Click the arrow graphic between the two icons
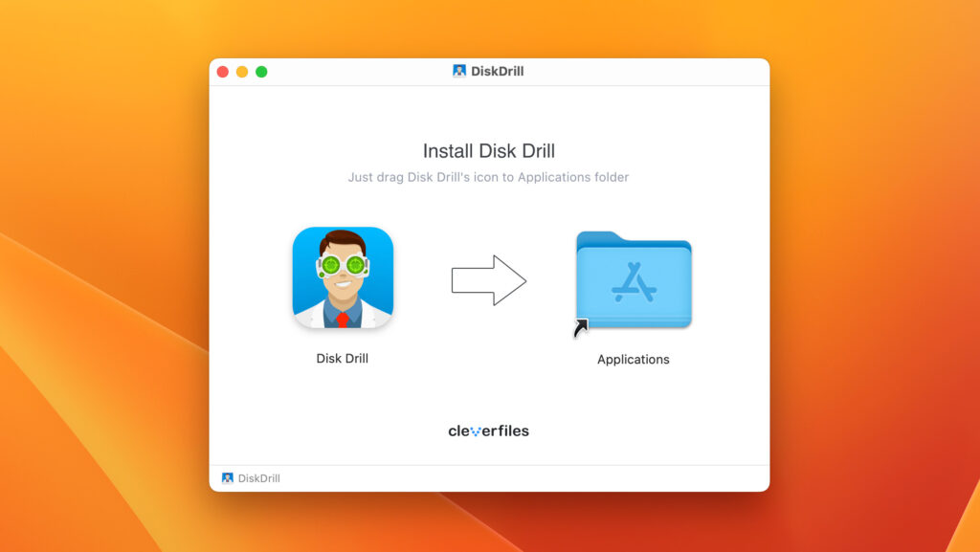This screenshot has height=552, width=980. (488, 280)
